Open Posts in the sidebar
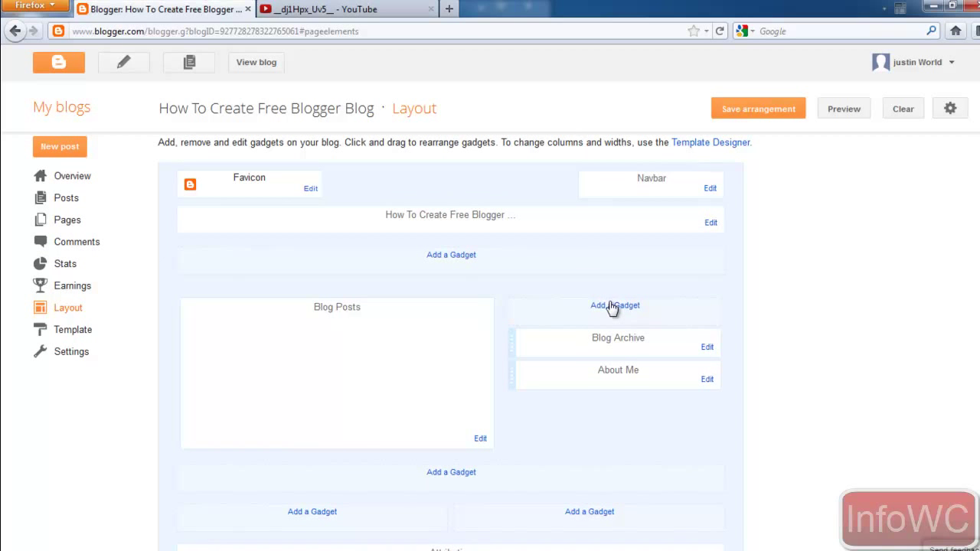Viewport: 980px width, 551px height. (66, 197)
